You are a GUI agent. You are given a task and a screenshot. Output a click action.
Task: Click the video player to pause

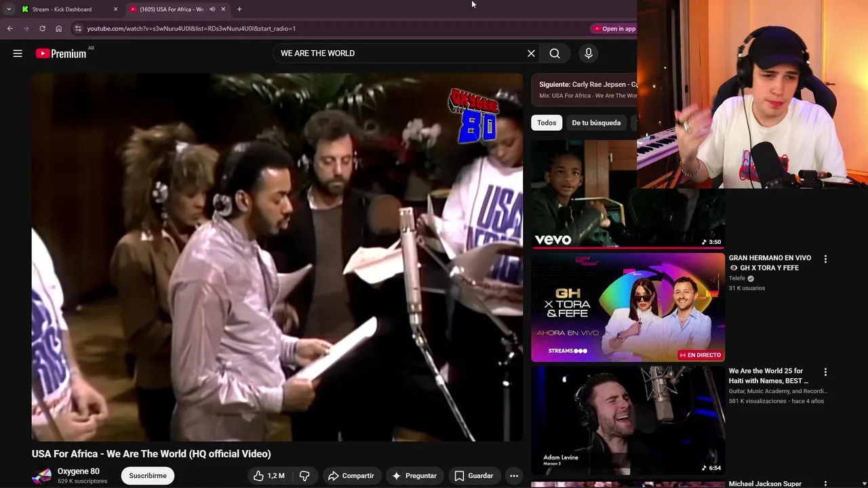[x=277, y=258]
